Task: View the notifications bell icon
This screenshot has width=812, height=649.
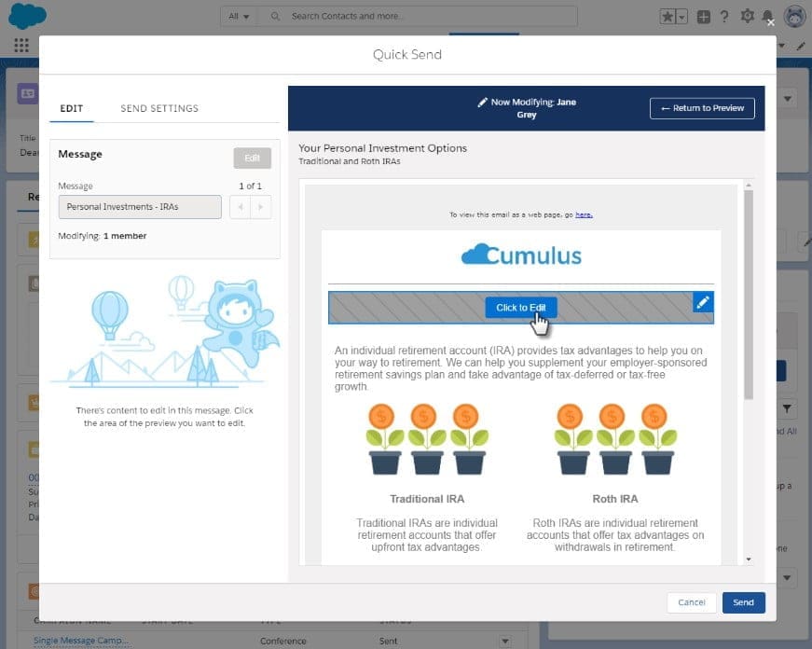Action: tap(767, 17)
